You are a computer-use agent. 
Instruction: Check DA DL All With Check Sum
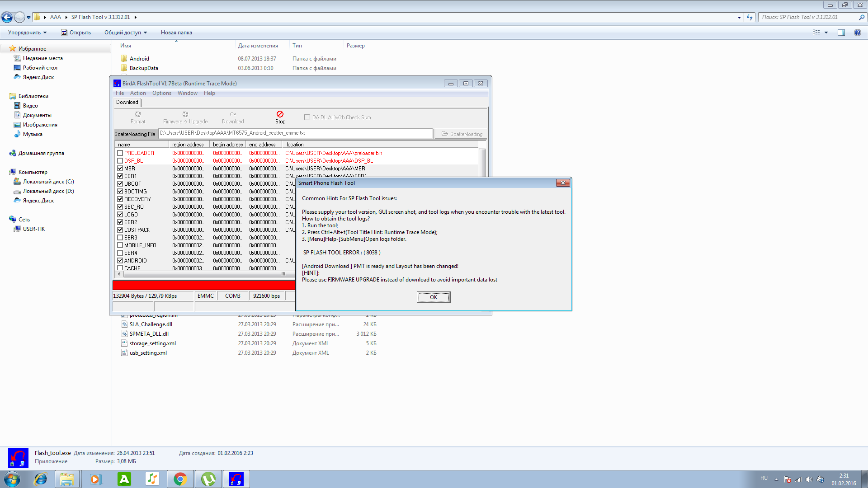coord(307,117)
